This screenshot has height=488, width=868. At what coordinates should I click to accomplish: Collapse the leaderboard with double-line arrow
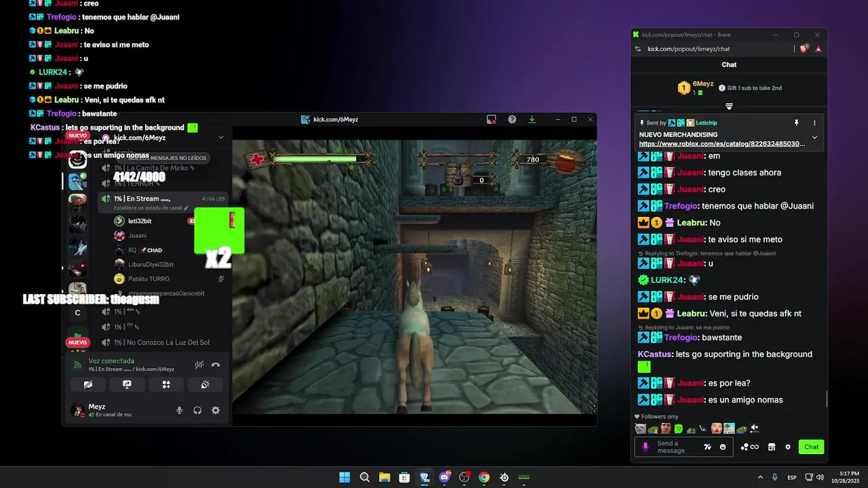point(729,106)
